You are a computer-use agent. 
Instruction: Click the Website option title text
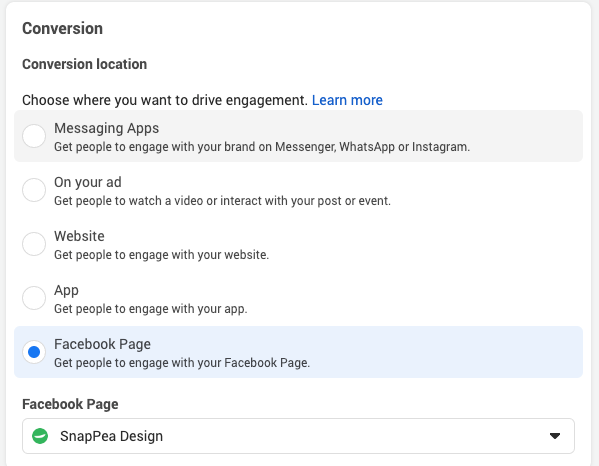point(79,236)
